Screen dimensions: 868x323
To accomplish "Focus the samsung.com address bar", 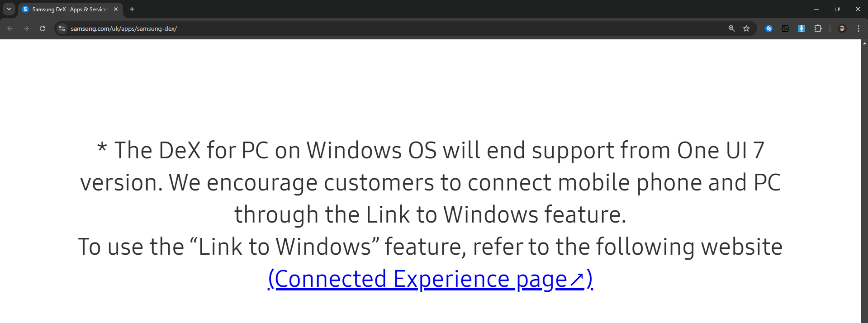I will [394, 28].
